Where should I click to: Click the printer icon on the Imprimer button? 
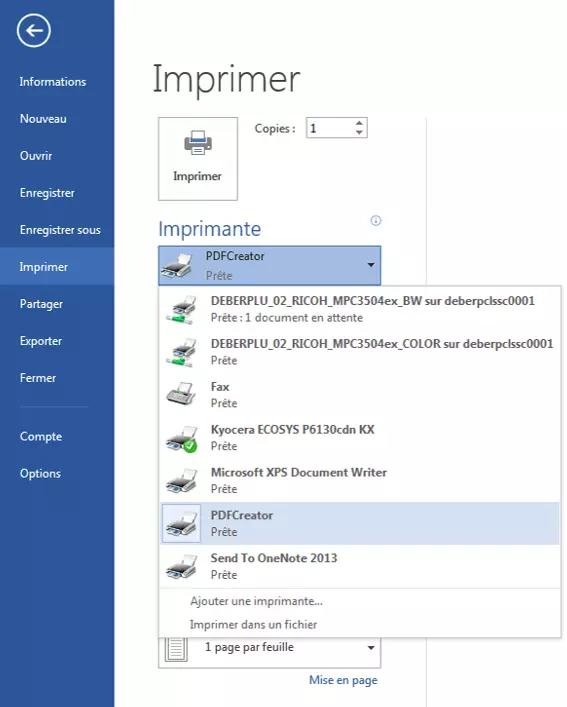(198, 143)
